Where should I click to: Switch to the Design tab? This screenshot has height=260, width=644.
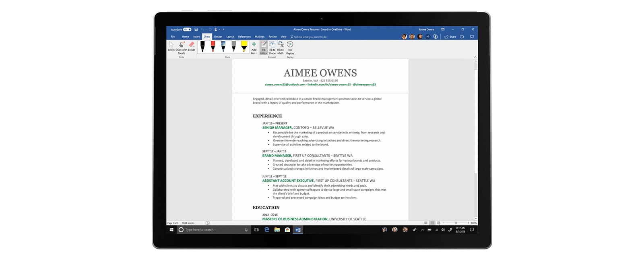(x=218, y=37)
